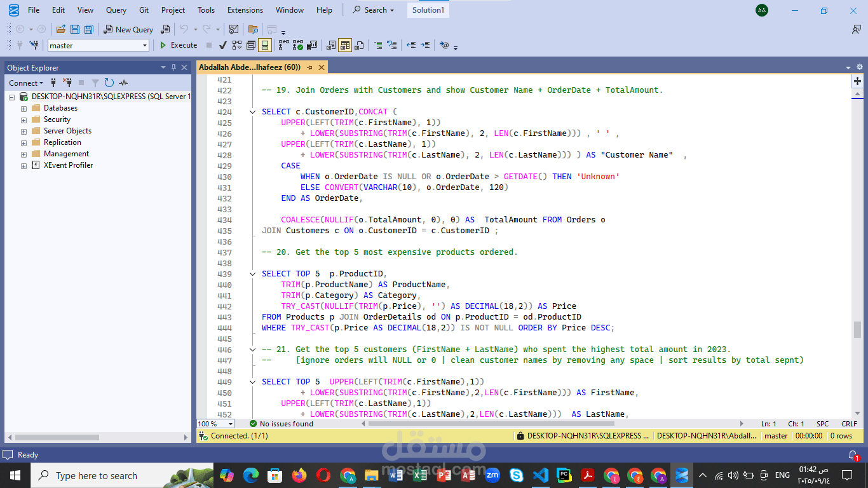Open the File menu
Viewport: 868px width, 488px height.
point(34,10)
